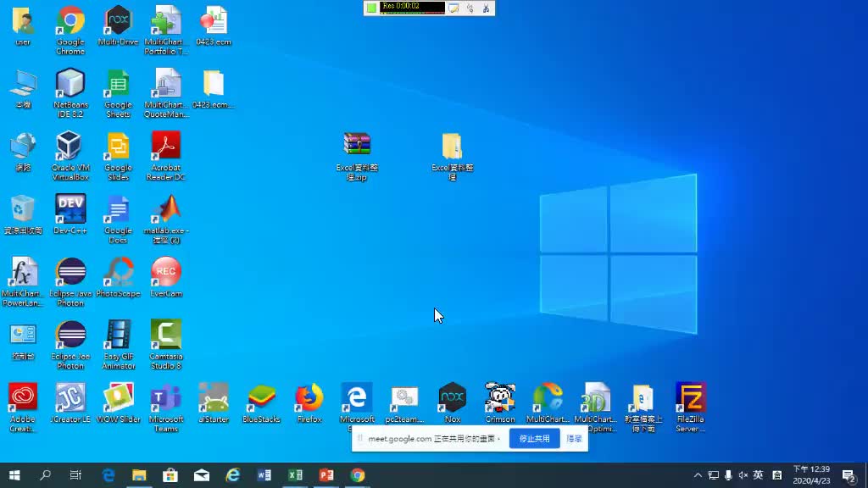Screen dimensions: 868x488
Task: Select the pc2team desktop shortcut
Action: [404, 402]
